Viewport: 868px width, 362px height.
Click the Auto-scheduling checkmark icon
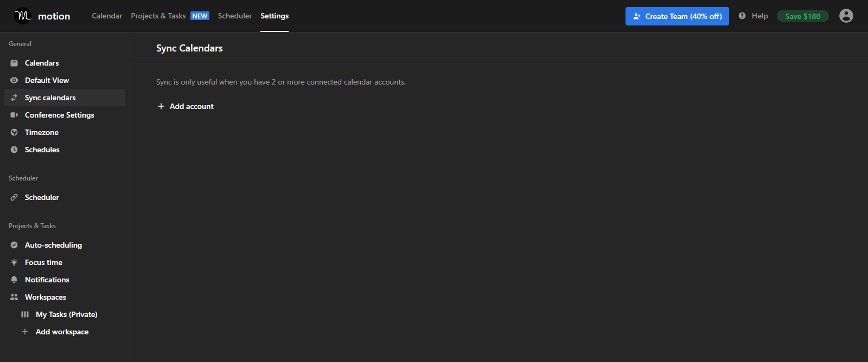tap(14, 245)
